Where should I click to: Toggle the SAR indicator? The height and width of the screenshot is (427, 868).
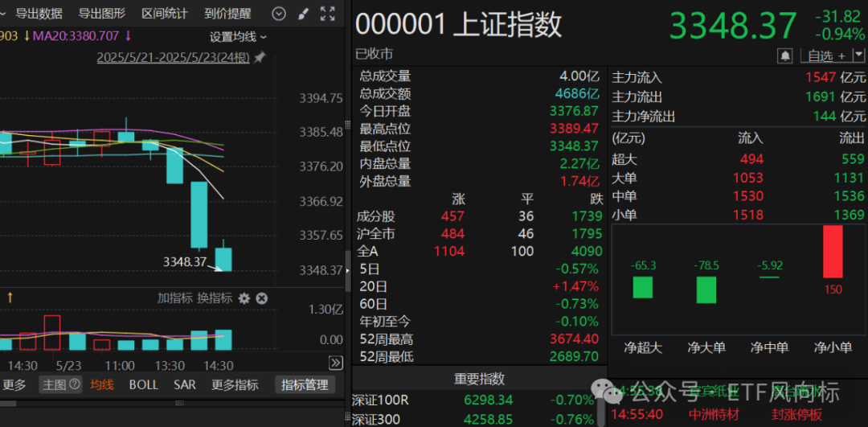click(x=185, y=385)
